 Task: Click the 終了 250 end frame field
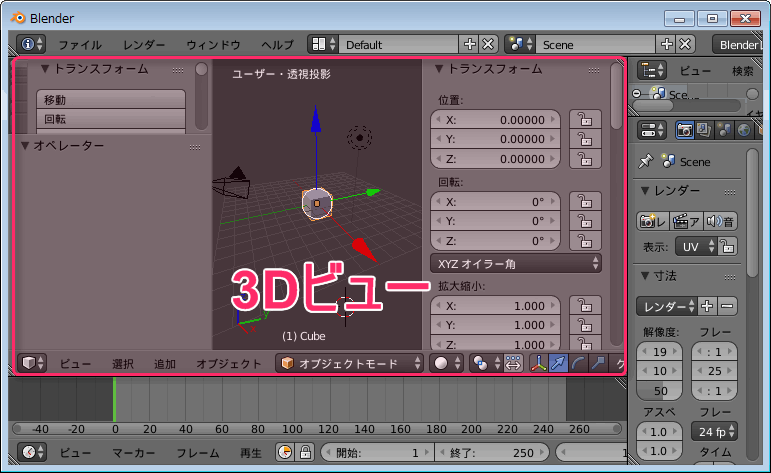point(492,452)
